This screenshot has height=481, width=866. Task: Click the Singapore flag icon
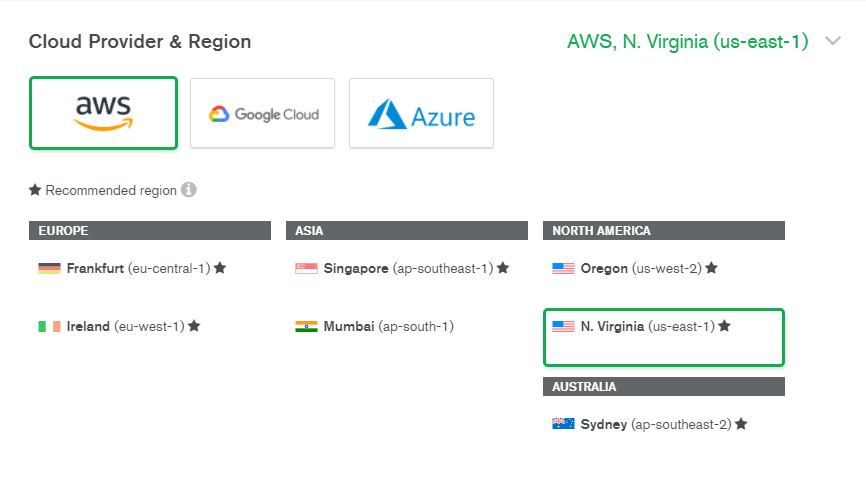307,268
